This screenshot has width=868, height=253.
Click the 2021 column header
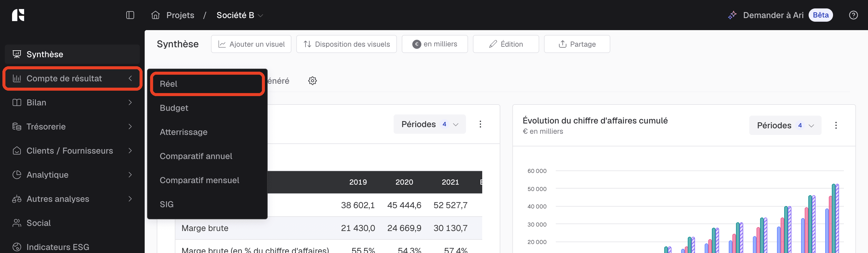tap(450, 182)
